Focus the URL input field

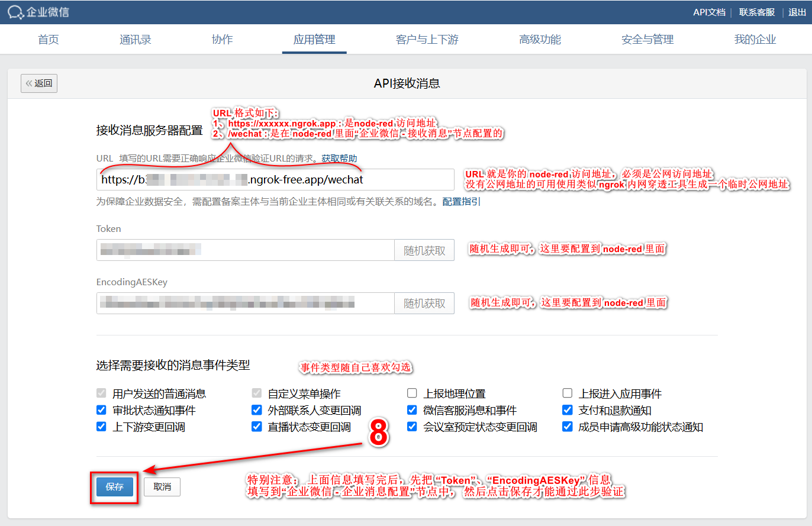point(275,179)
